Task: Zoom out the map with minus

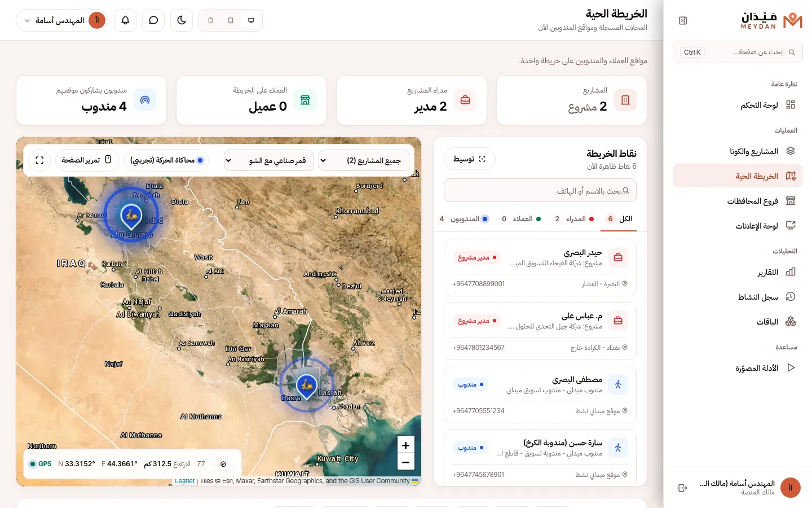Action: click(x=405, y=462)
